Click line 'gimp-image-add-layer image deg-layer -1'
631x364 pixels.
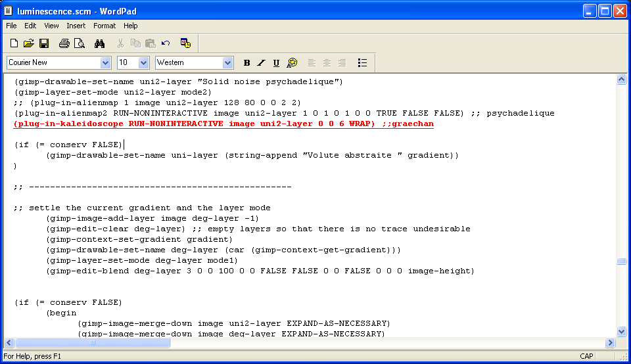point(152,218)
